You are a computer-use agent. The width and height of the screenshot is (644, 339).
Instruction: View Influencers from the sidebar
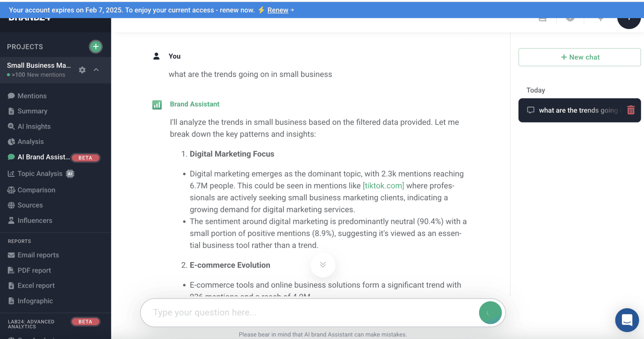(35, 221)
